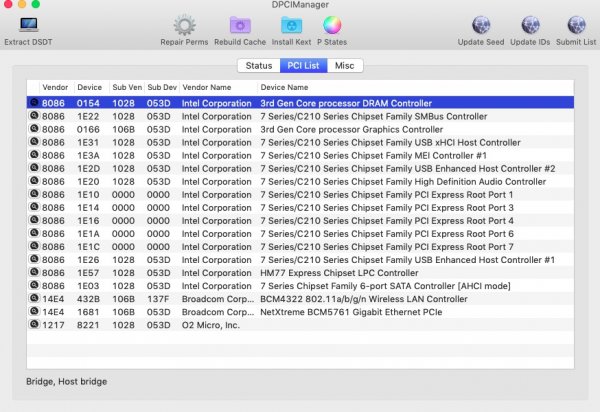Click the Vendor Name column header
This screenshot has width=600, height=412.
(207, 87)
